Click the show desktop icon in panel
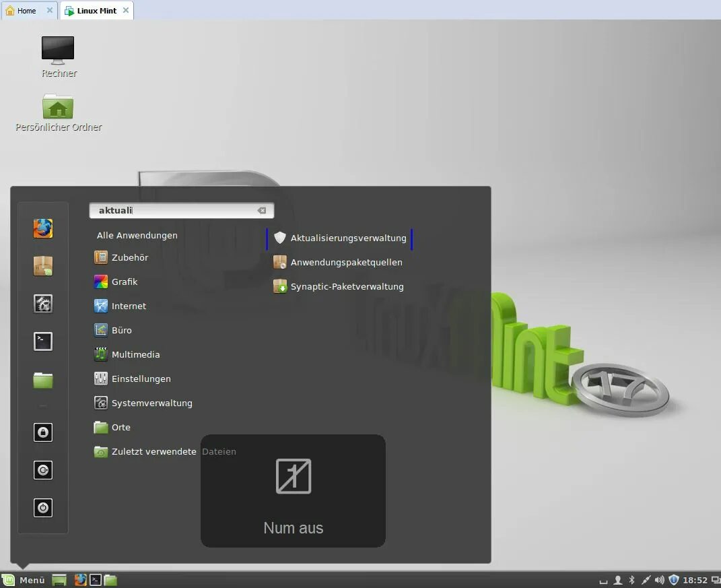The width and height of the screenshot is (721, 588). pyautogui.click(x=59, y=580)
